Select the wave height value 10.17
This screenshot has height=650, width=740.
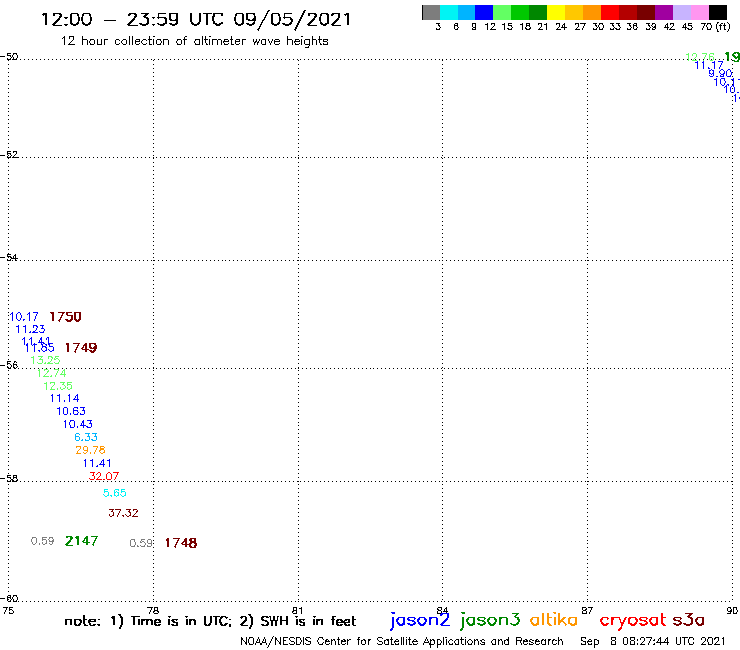click(24, 317)
